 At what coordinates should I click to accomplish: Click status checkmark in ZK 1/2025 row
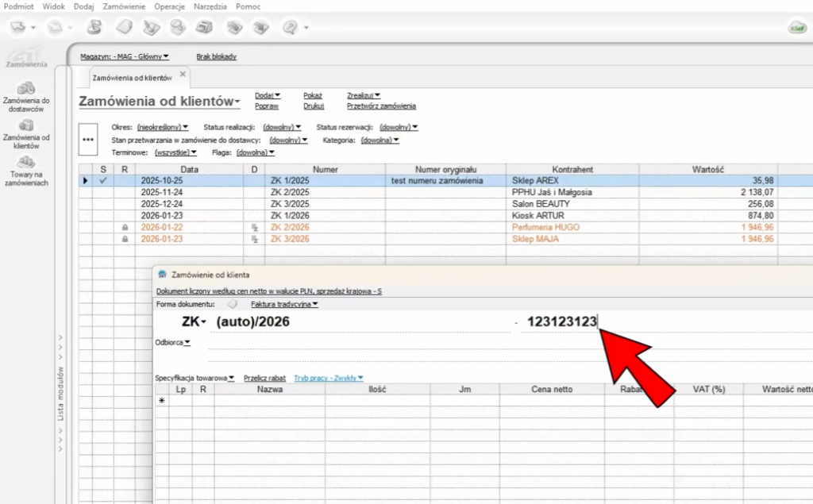[102, 181]
